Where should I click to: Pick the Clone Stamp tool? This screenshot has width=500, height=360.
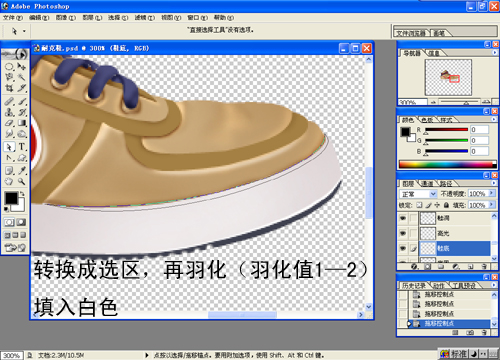[9, 112]
